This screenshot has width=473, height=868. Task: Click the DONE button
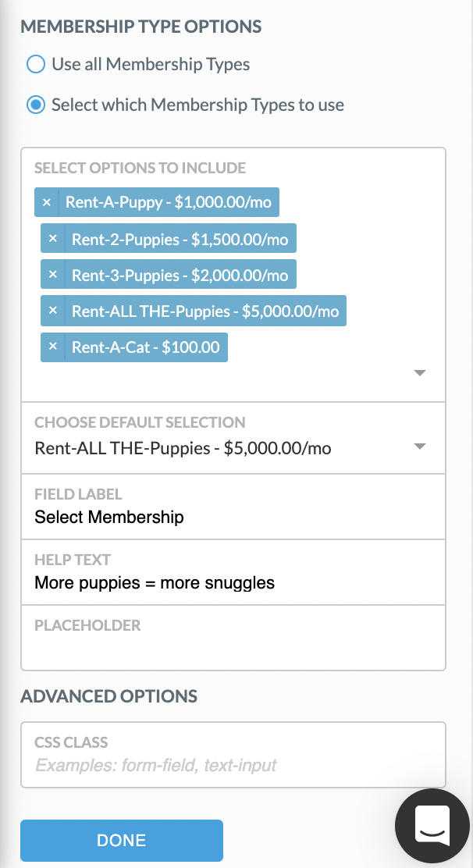(x=122, y=841)
